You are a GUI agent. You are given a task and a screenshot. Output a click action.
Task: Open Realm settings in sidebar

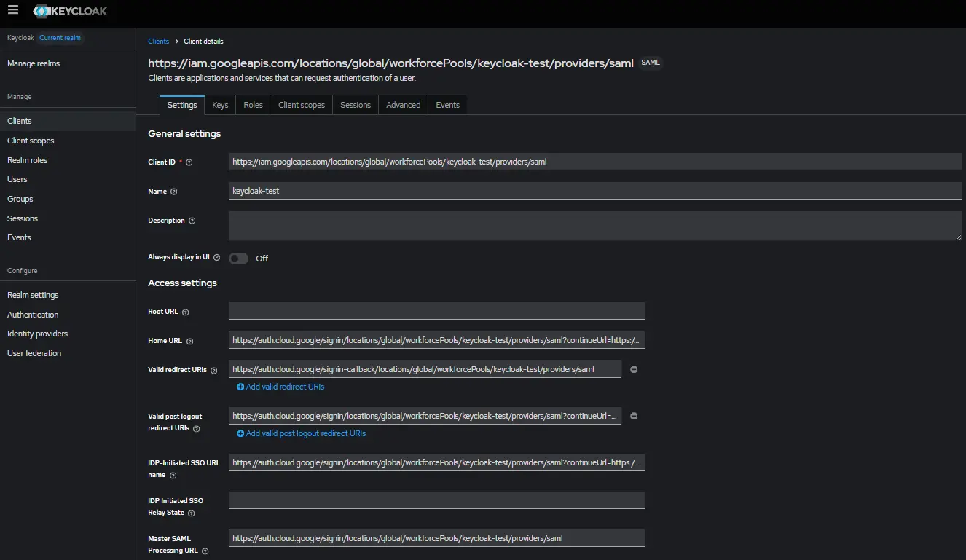[33, 295]
